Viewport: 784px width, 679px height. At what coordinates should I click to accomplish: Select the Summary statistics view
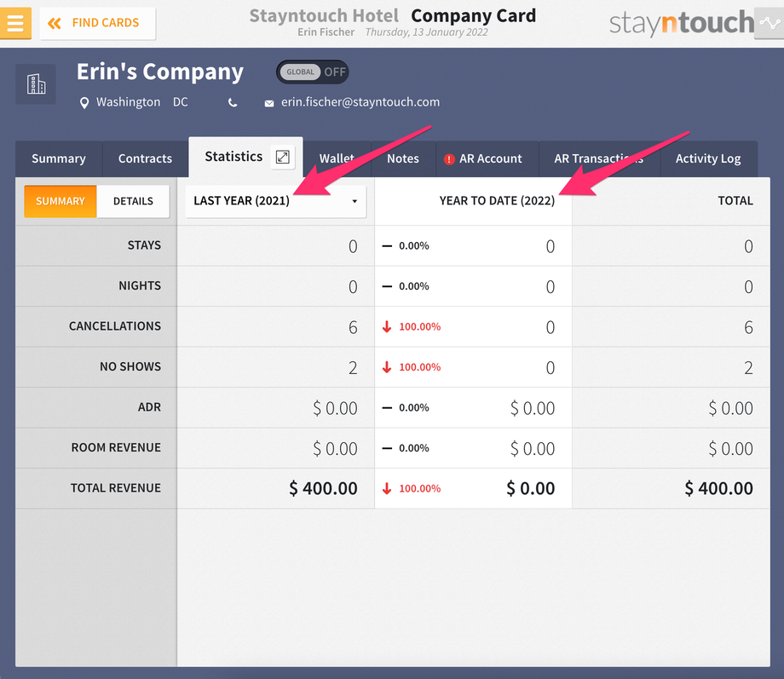tap(60, 202)
